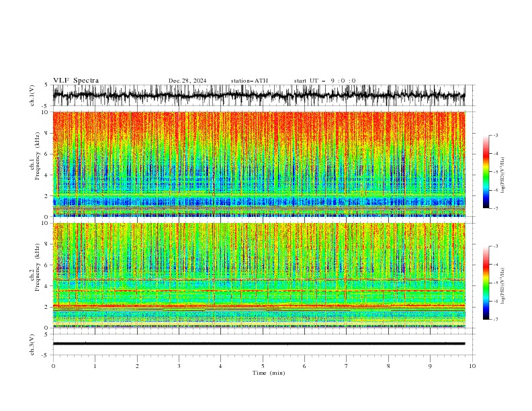Click the ch.1 voltage waveform trace
Image resolution: width=532 pixels, height=411 pixels.
[259, 95]
